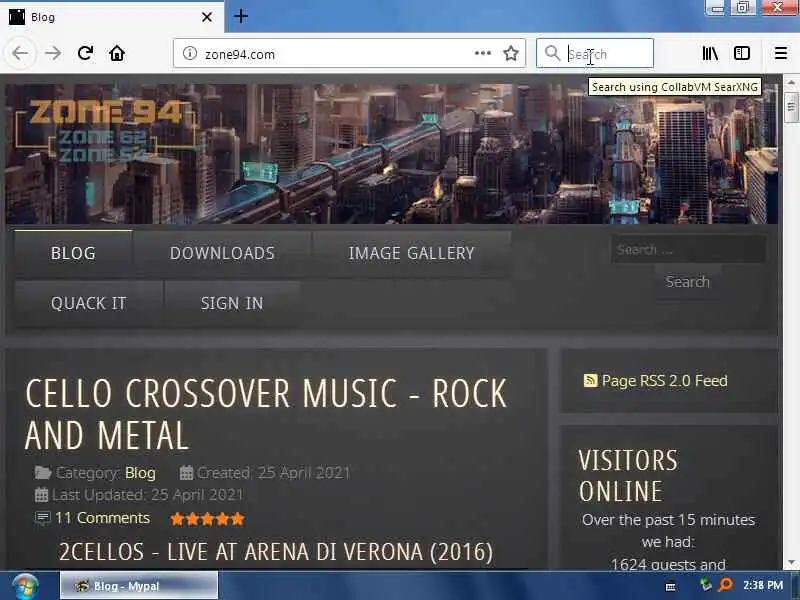
Task: Open the page actions three-dot menu
Action: pos(483,53)
